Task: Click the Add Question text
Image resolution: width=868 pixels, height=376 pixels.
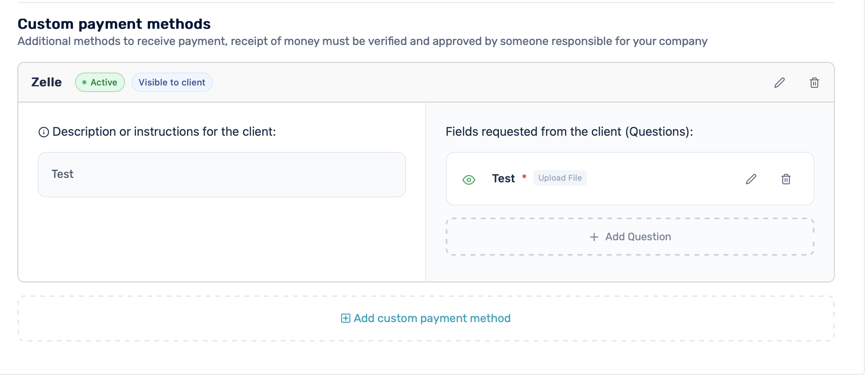Action: (638, 237)
